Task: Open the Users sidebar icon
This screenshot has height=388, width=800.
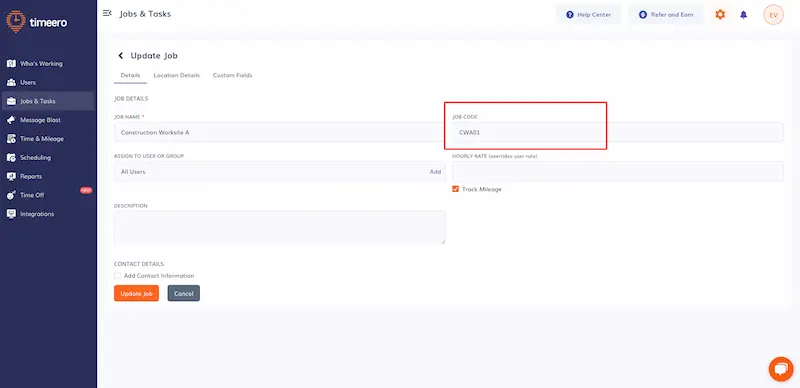Action: click(x=11, y=83)
